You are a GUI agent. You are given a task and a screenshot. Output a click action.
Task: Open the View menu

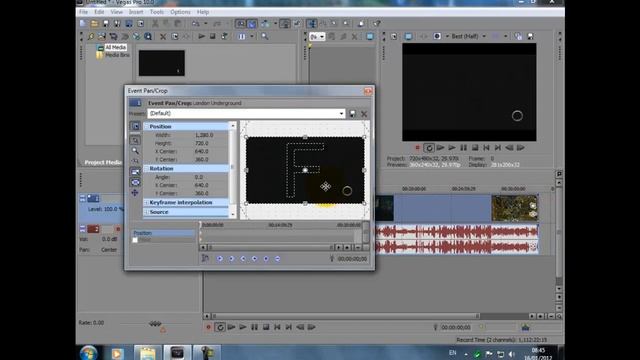tap(116, 12)
